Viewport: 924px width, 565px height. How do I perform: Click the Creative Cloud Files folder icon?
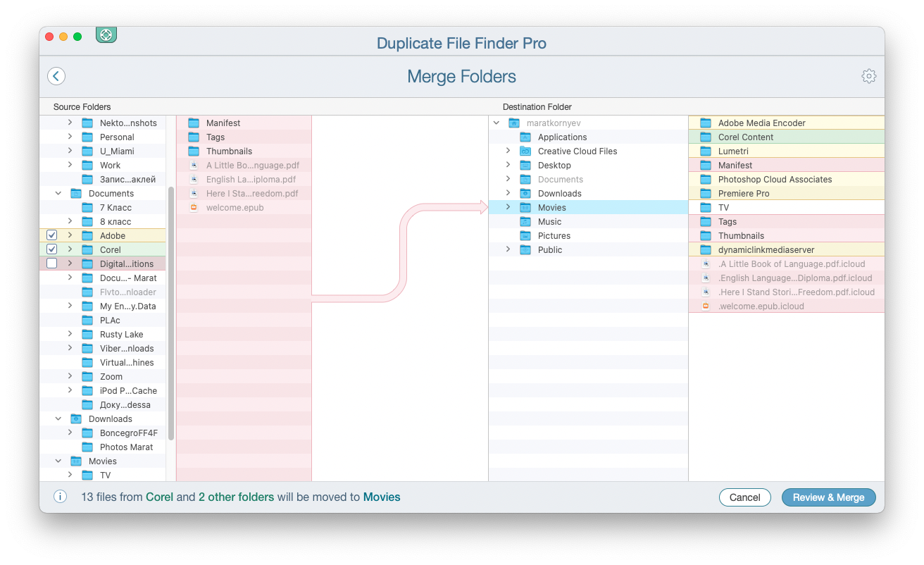[525, 151]
